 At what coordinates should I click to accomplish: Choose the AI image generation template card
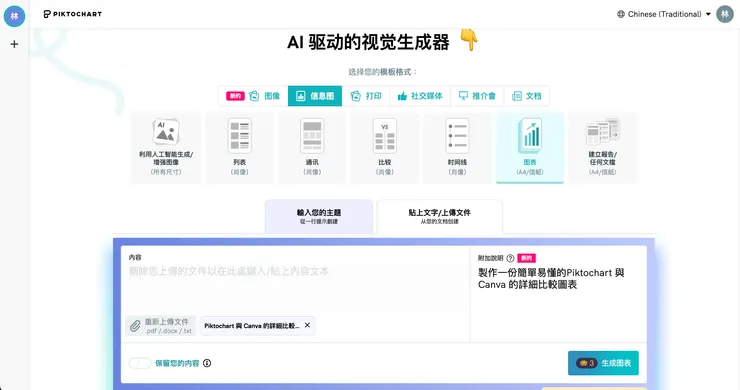coord(166,147)
